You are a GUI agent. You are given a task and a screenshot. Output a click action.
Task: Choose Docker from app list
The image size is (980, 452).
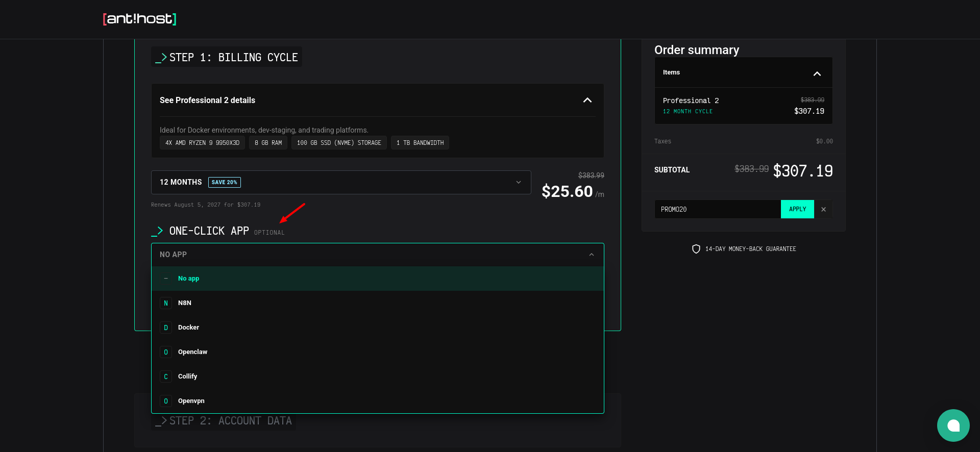tap(378, 328)
